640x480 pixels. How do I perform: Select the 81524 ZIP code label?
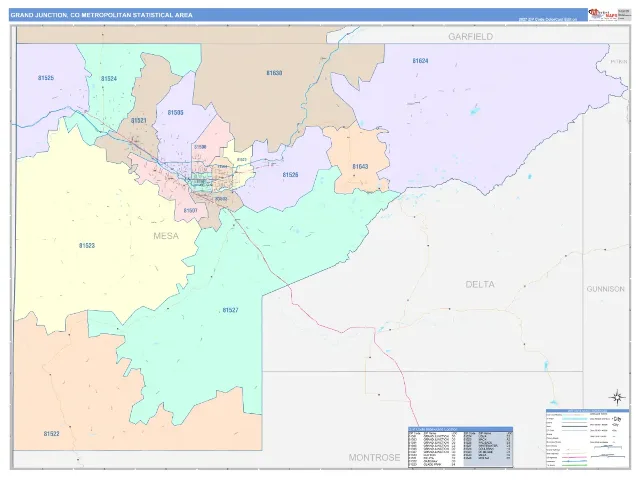click(109, 79)
